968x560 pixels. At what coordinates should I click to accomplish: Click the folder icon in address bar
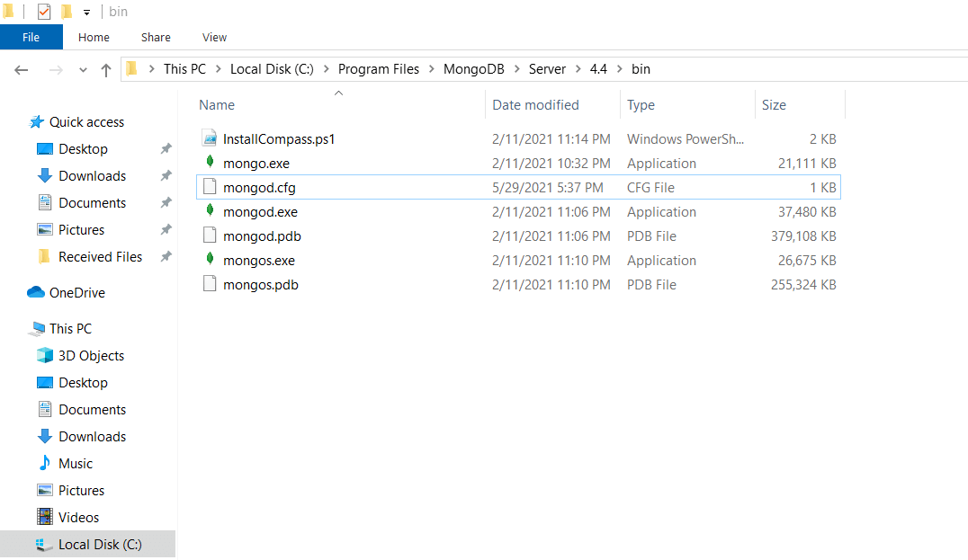pos(131,68)
